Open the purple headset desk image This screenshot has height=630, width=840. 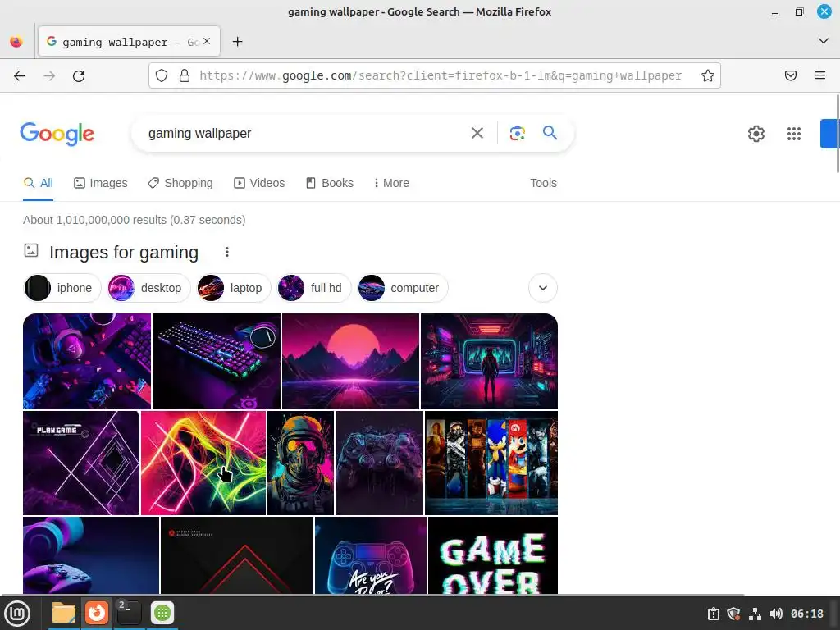pos(87,361)
